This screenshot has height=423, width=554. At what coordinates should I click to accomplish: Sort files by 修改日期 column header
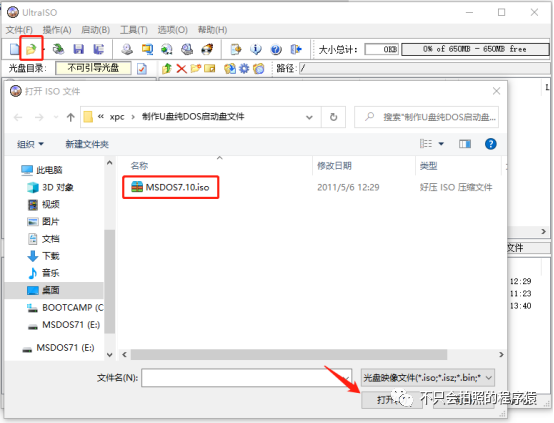(x=334, y=166)
